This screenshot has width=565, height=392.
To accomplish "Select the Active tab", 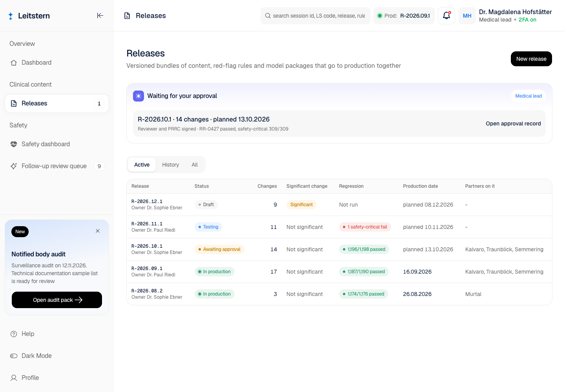I will tap(142, 165).
